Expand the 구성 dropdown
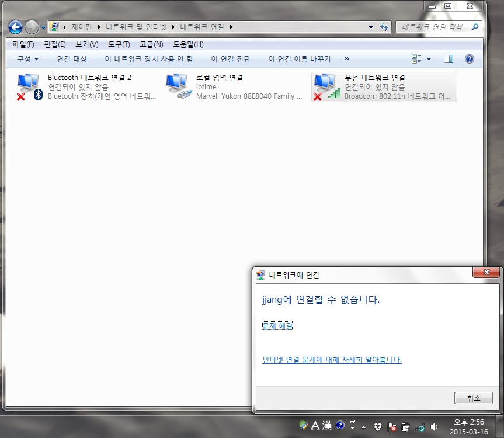 (x=28, y=59)
